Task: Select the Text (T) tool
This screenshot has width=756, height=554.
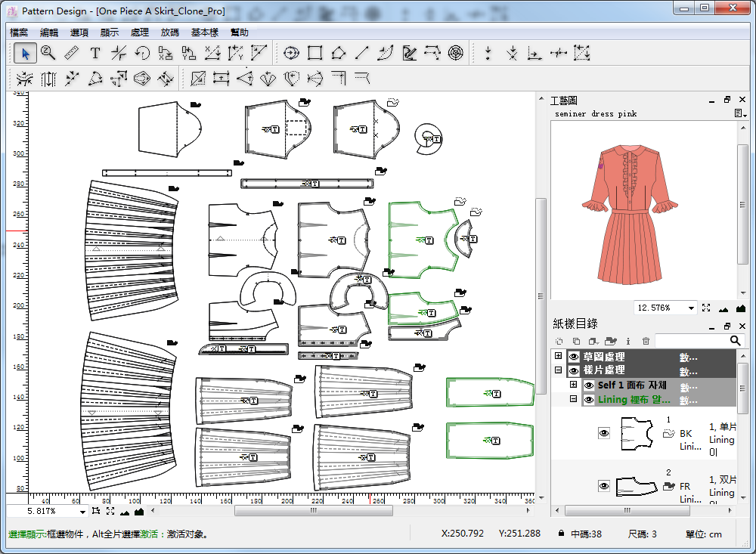Action: click(x=95, y=53)
